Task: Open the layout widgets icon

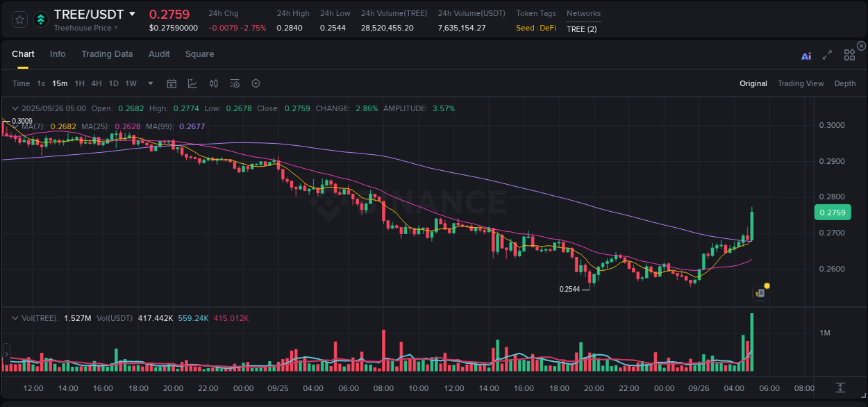Action: 849,54
